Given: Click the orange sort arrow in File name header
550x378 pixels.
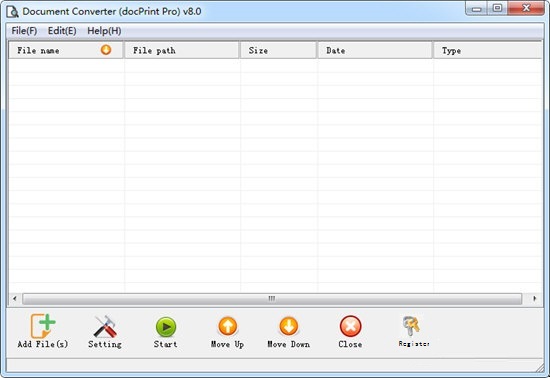Looking at the screenshot, I should pos(106,50).
